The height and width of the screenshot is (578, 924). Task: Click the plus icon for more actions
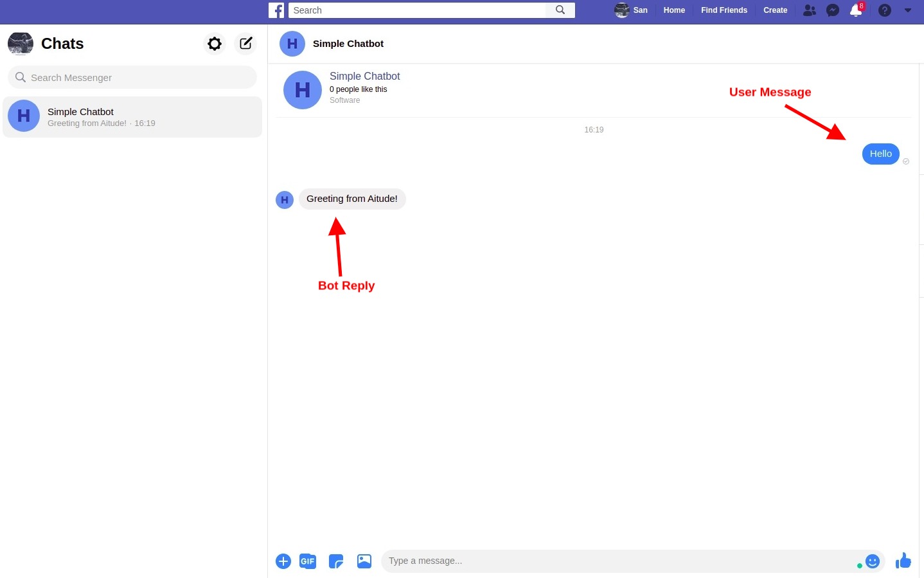point(283,561)
